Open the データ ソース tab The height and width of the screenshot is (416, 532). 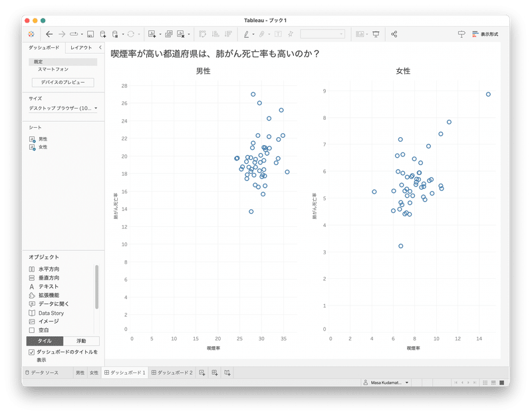[42, 373]
